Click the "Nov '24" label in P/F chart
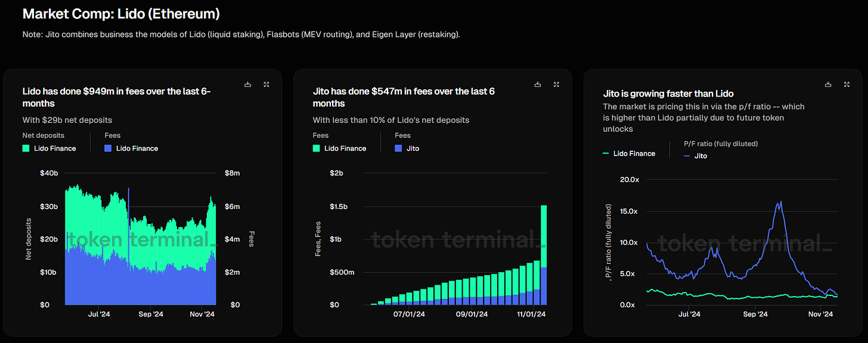Screen dimensions: 868x343 coord(820,314)
